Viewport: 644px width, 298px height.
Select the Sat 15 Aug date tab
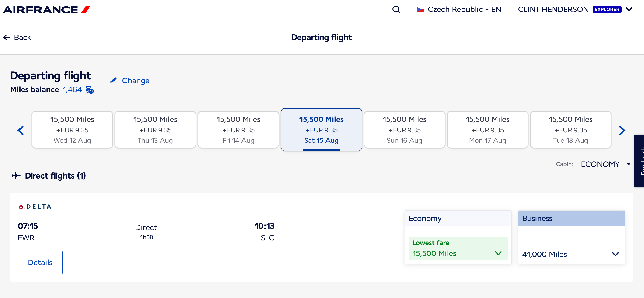pyautogui.click(x=321, y=130)
